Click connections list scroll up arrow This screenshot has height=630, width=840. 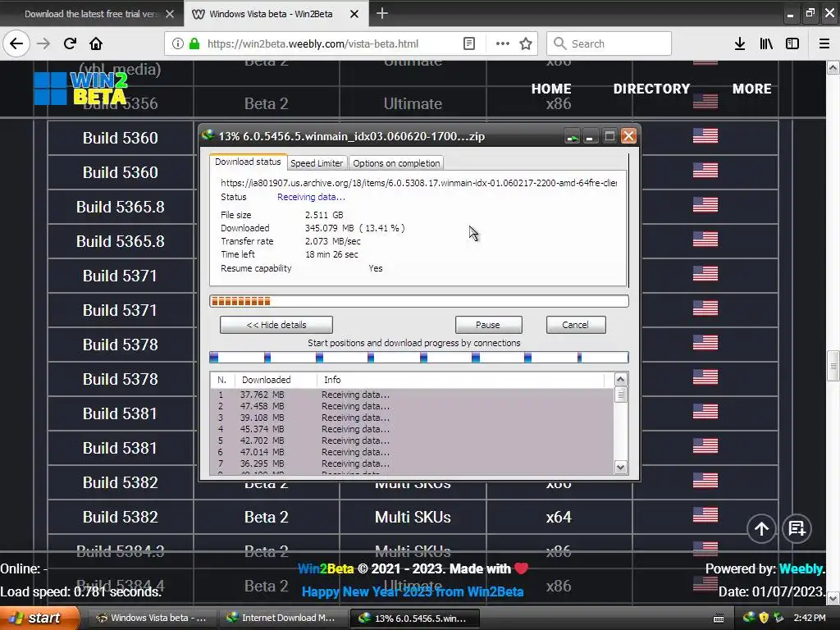pos(620,380)
